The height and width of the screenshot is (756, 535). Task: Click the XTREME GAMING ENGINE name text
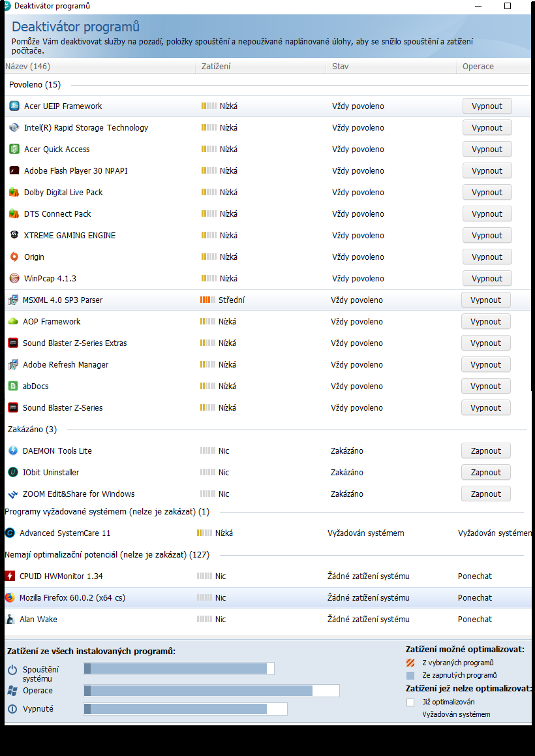[x=70, y=235]
